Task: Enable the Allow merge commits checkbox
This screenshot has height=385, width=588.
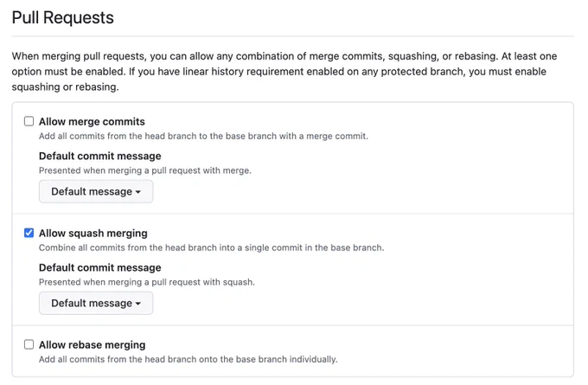Action: [29, 121]
